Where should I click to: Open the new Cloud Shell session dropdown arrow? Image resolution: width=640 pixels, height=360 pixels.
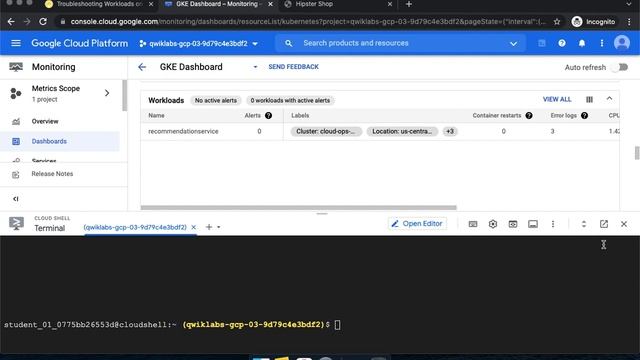(x=219, y=227)
